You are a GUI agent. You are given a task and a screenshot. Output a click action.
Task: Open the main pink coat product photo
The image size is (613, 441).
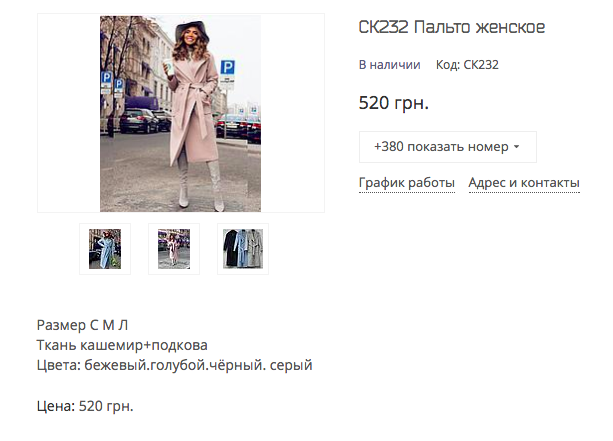[x=180, y=113]
